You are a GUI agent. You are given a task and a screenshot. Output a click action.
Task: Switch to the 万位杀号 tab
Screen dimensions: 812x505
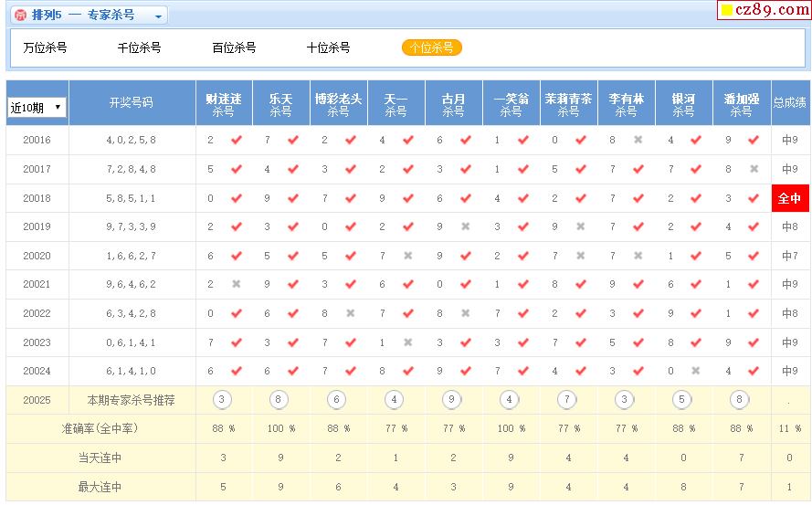tap(45, 47)
